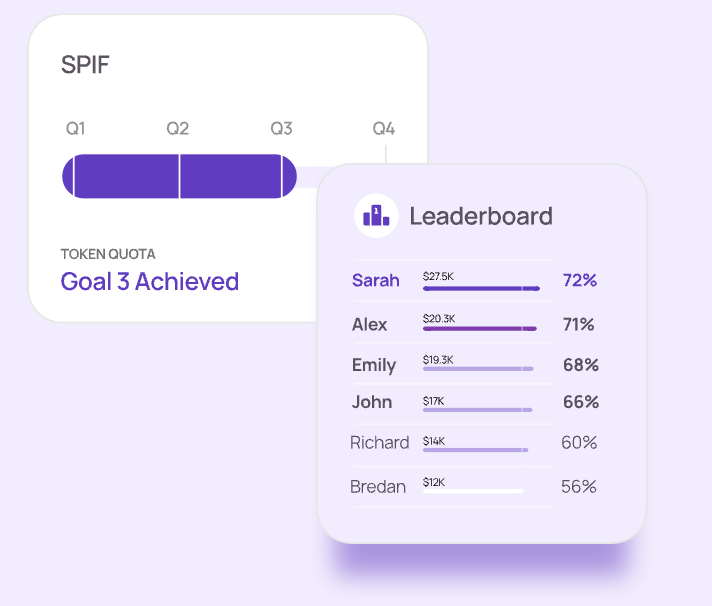Select John in the leaderboard
Viewport: 712px width, 606px height.
pyautogui.click(x=372, y=402)
